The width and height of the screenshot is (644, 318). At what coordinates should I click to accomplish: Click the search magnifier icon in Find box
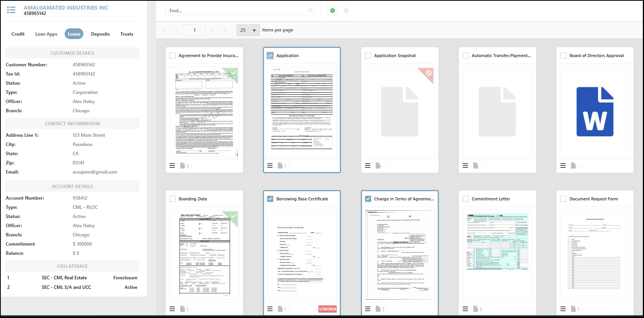[x=310, y=10]
